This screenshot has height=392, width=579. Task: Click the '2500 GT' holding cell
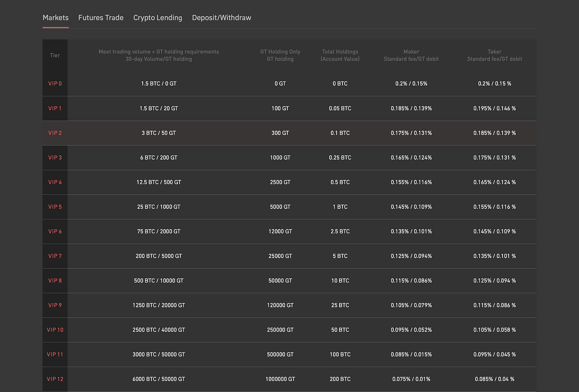coord(280,182)
